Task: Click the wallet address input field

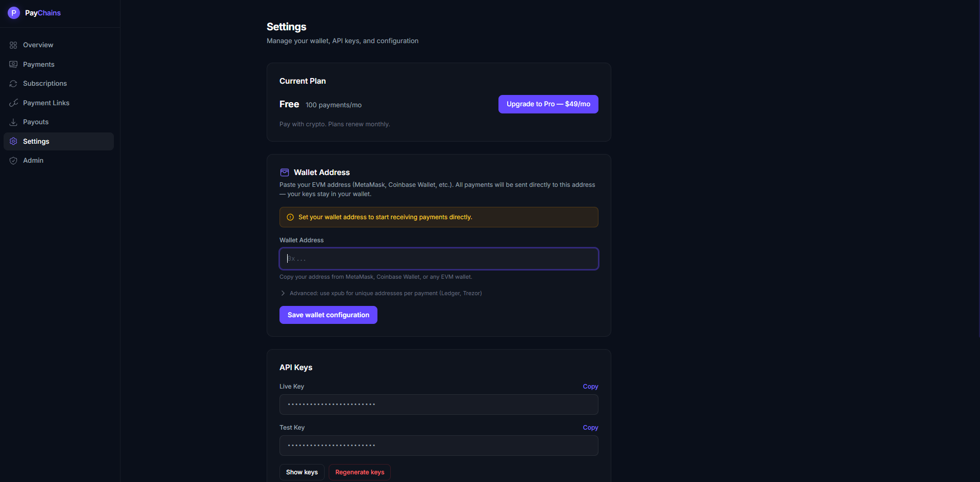Action: pos(438,258)
